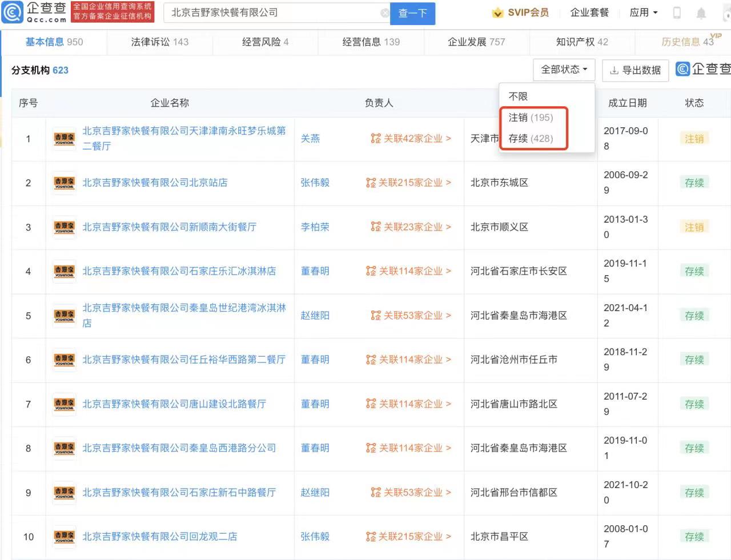Switch to 企业发展 757 tab
The image size is (731, 560).
(476, 42)
